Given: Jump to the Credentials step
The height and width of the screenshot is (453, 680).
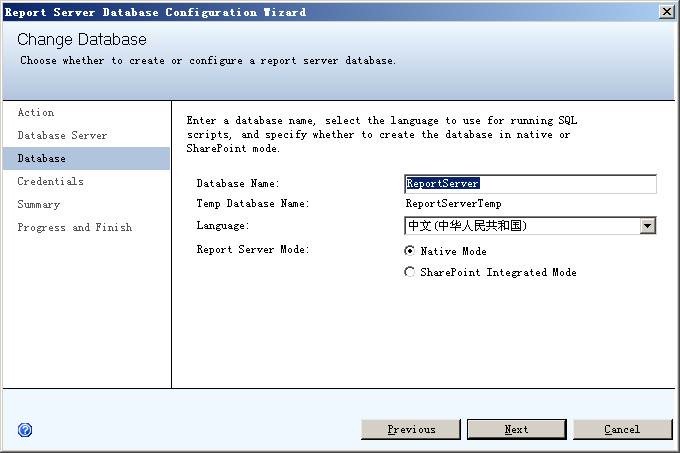Looking at the screenshot, I should (x=50, y=182).
